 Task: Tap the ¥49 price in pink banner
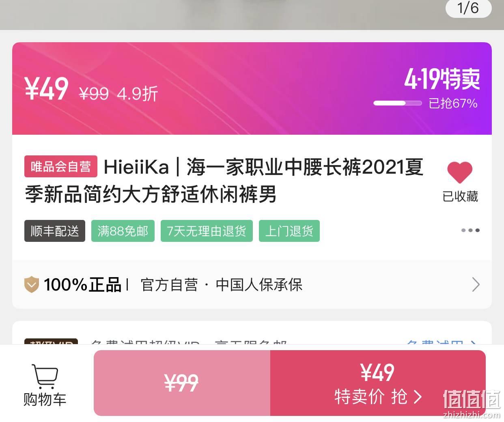click(46, 88)
